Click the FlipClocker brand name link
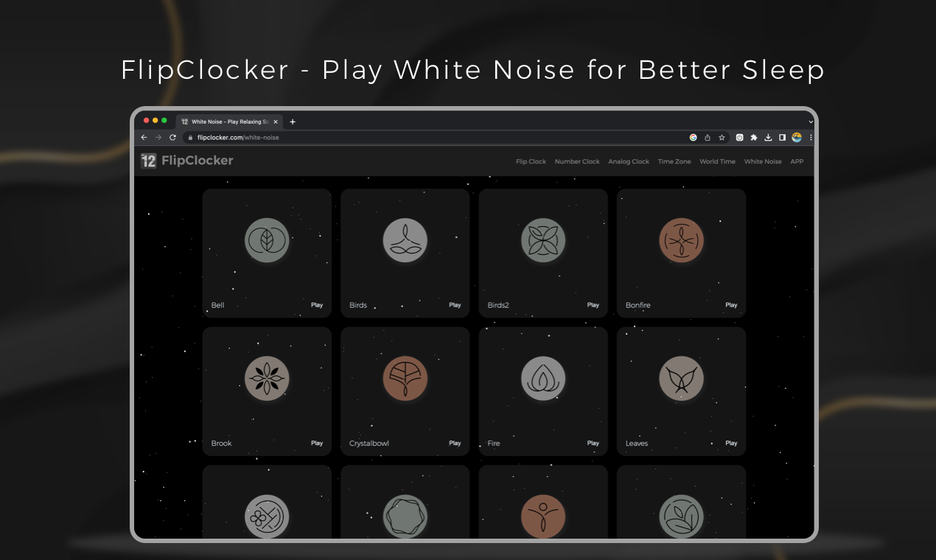This screenshot has width=936, height=560. point(197,161)
